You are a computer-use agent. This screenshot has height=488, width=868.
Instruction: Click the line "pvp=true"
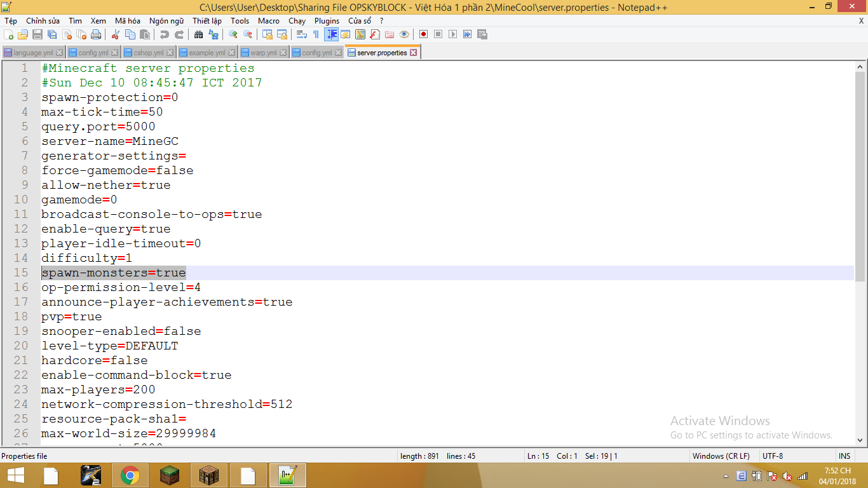pyautogui.click(x=72, y=316)
